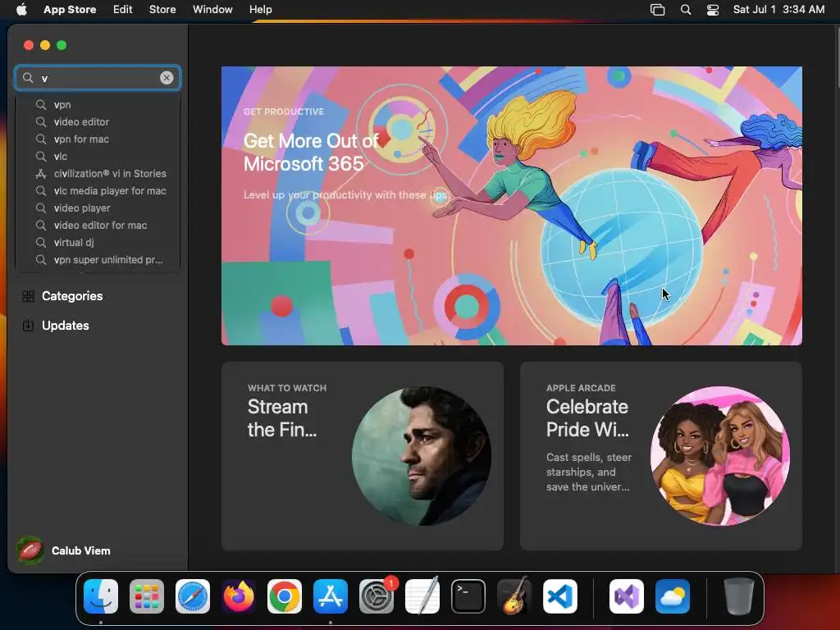Launch GarageBand from the Dock

tap(514, 596)
